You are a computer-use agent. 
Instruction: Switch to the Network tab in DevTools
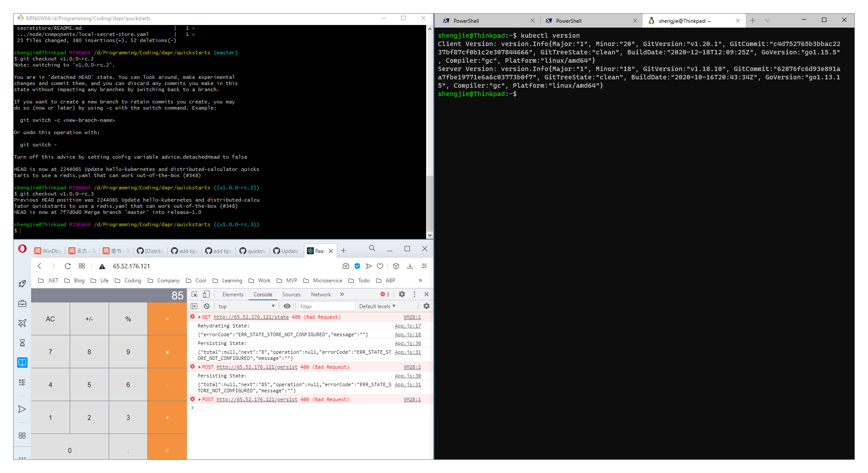click(320, 294)
